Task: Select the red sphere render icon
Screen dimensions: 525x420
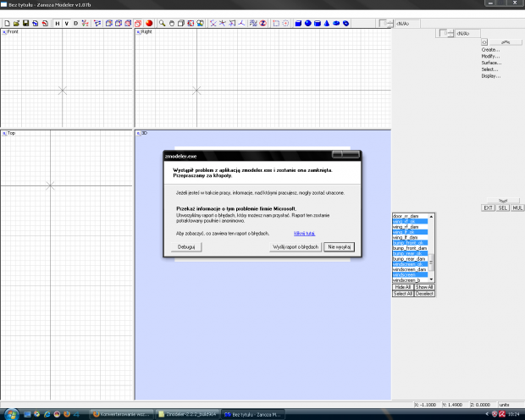Action: point(149,24)
